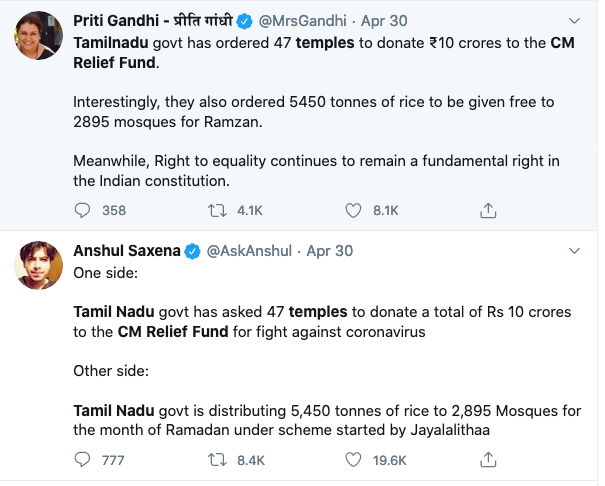Open Apr 30 timestamp on Priti's tweet

pyautogui.click(x=384, y=21)
